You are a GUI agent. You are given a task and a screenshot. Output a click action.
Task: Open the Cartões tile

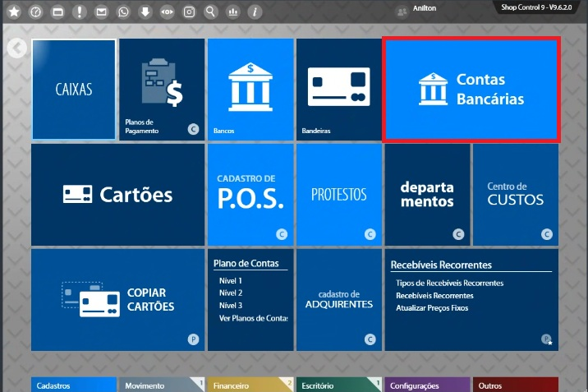(x=117, y=195)
